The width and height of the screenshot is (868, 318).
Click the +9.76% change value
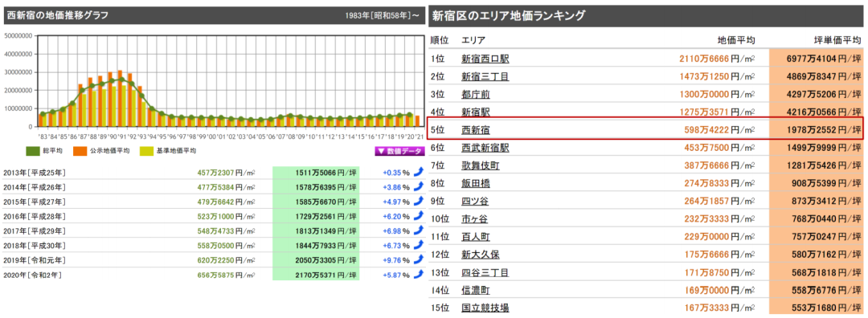(x=395, y=259)
